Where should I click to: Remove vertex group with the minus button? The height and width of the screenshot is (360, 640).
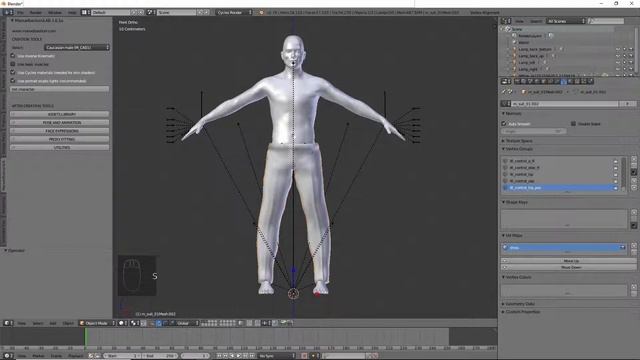click(634, 165)
